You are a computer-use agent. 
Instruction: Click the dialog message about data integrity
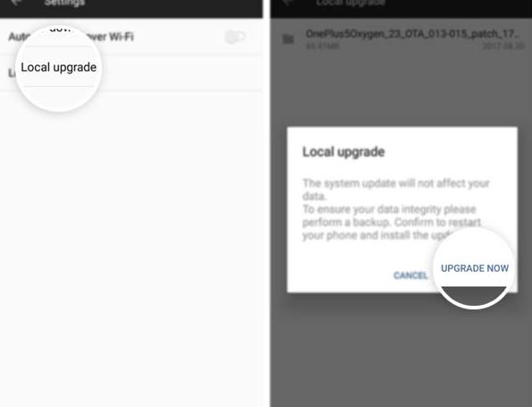tap(395, 209)
